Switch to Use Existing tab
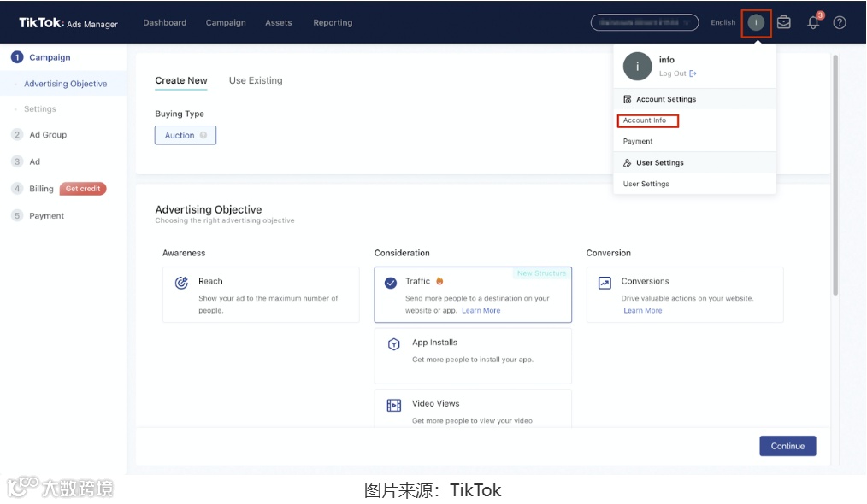The height and width of the screenshot is (504, 867). (256, 80)
